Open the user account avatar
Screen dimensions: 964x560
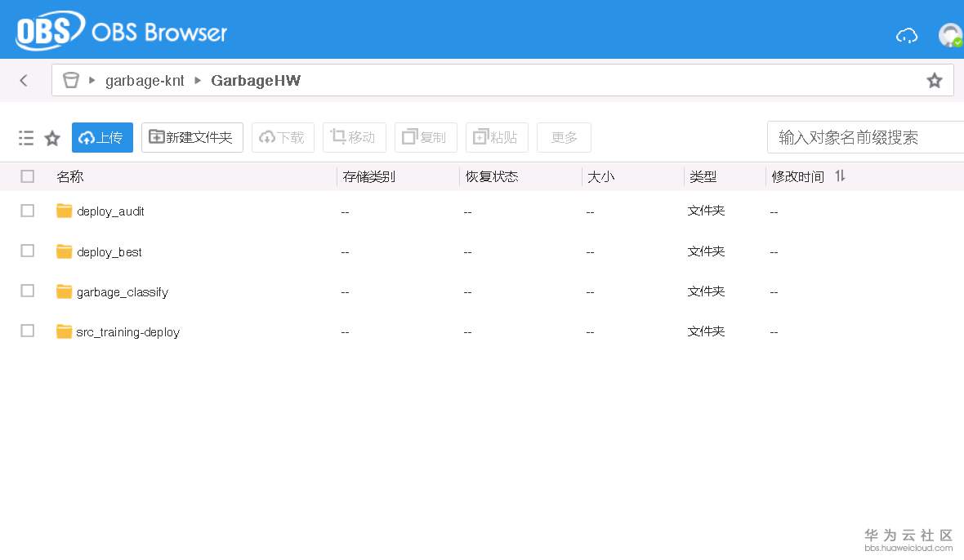click(x=950, y=35)
